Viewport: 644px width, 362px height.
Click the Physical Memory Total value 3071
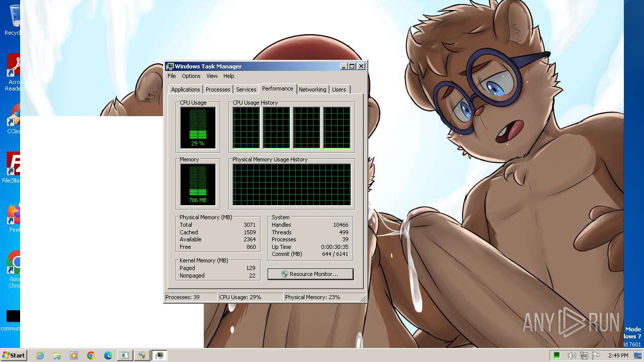tap(250, 225)
